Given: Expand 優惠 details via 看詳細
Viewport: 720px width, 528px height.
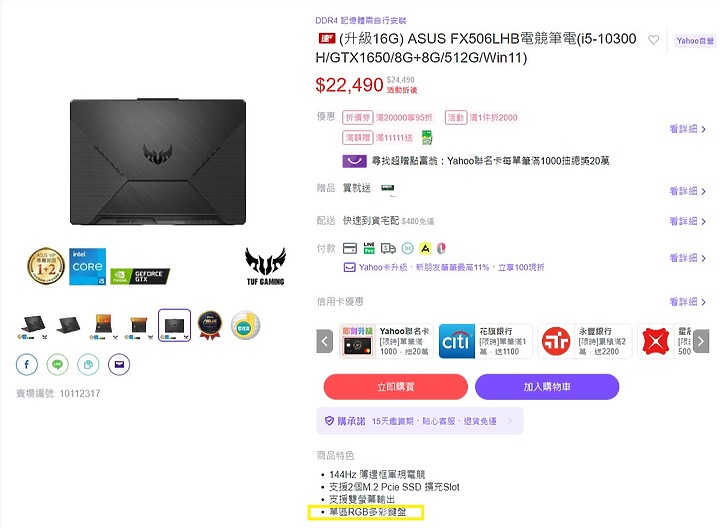Looking at the screenshot, I should 687,129.
